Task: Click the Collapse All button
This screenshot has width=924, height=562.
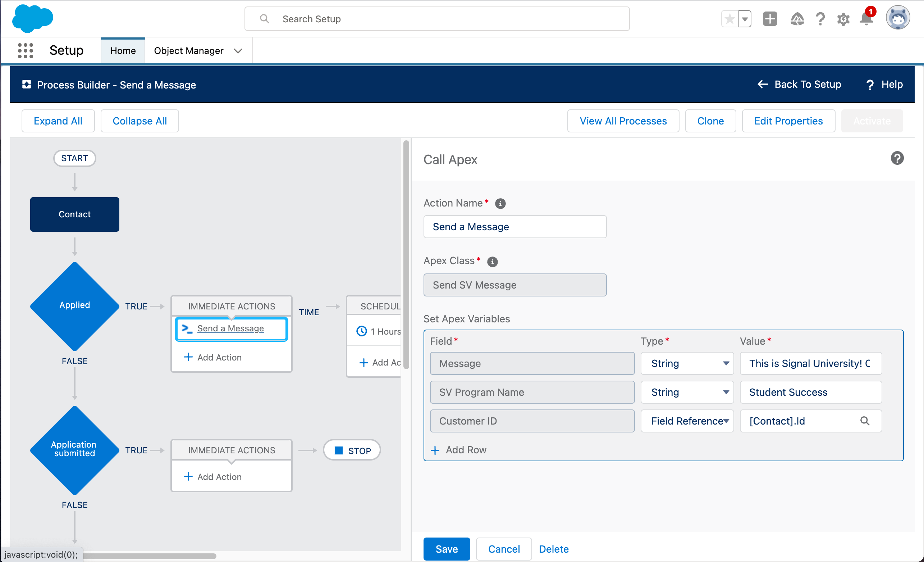Action: [139, 121]
